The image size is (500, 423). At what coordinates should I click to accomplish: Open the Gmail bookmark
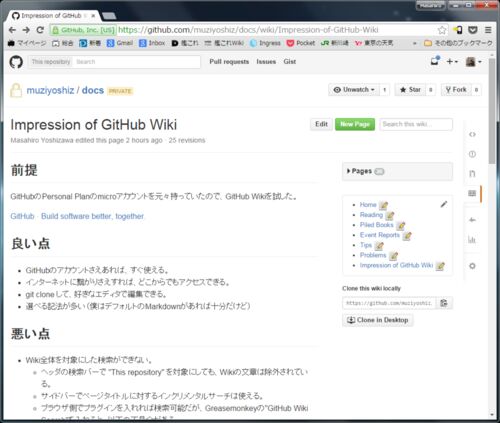[x=120, y=43]
